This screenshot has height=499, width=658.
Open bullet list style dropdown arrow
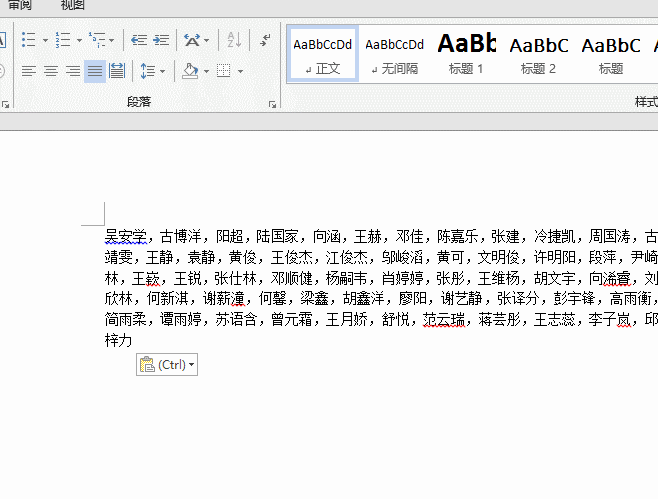click(x=45, y=40)
